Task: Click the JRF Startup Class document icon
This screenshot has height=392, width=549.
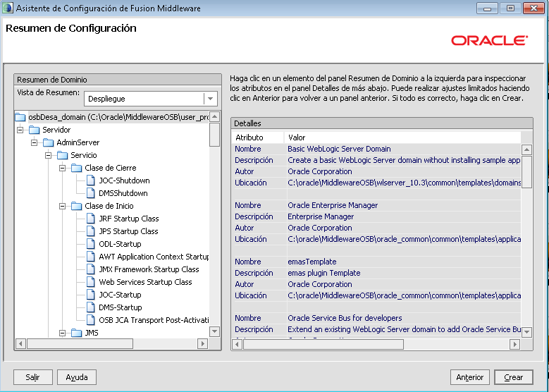Action: pyautogui.click(x=91, y=219)
